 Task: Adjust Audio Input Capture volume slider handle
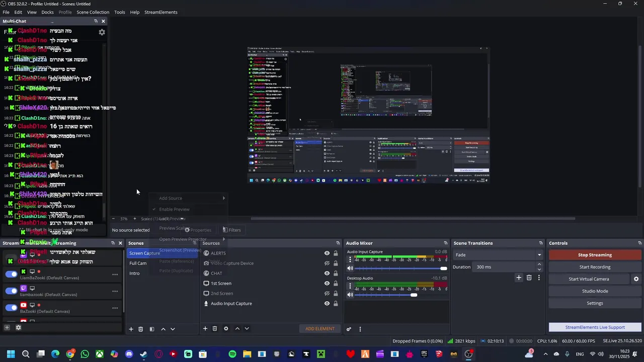pyautogui.click(x=443, y=268)
